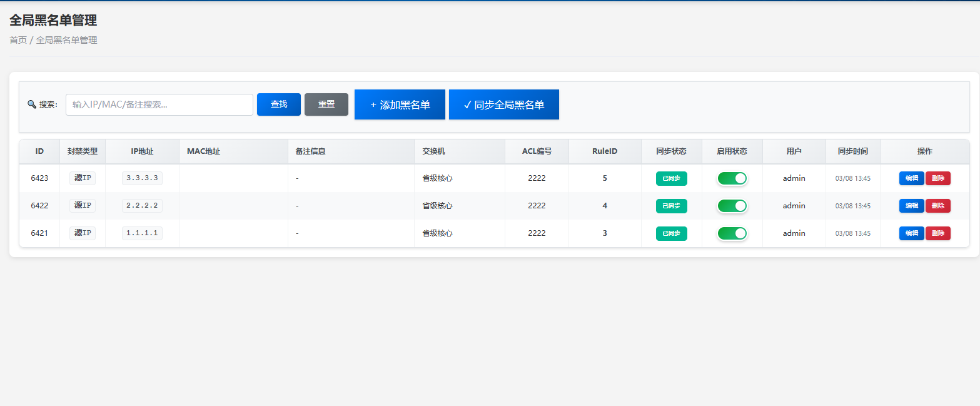Toggle the 启用状态 switch for row 6422
Screen dimensions: 980x406
coord(732,205)
